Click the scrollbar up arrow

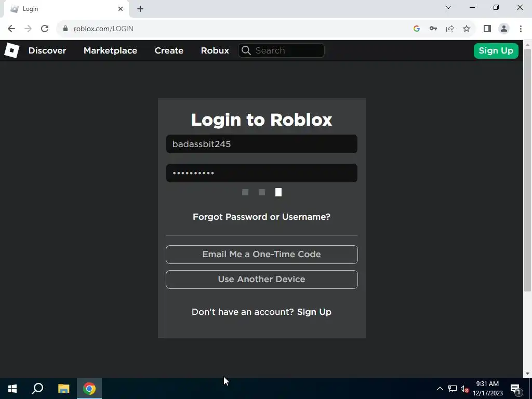[x=528, y=44]
